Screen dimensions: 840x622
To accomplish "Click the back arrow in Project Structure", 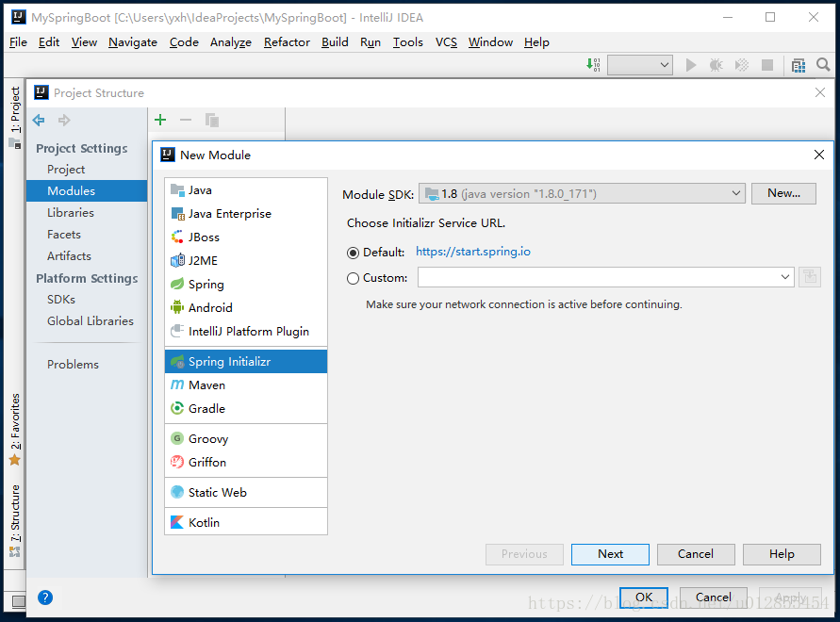I will pyautogui.click(x=39, y=120).
